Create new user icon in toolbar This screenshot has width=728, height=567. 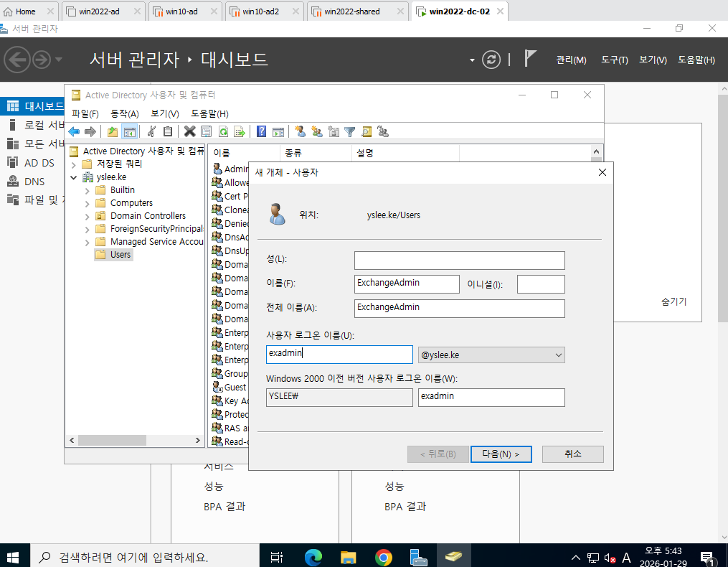coord(301,131)
